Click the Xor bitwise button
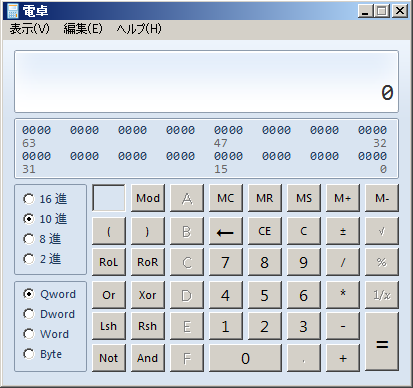Viewport: 413px width, 388px height. point(148,295)
